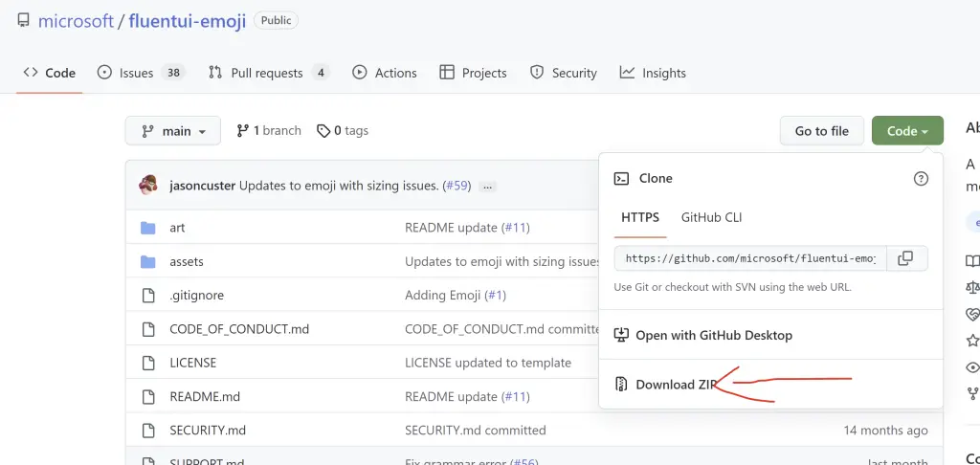Click the README.md file icon
The height and width of the screenshot is (465, 980).
pyautogui.click(x=147, y=396)
